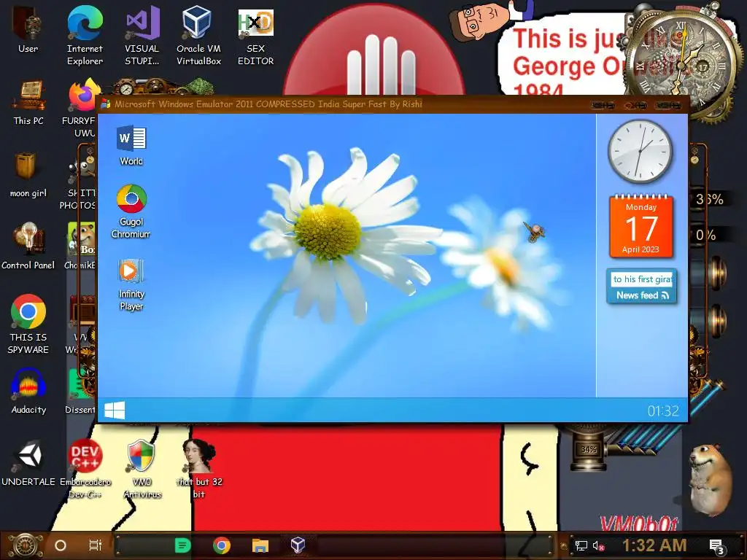Viewport: 747px width, 560px height.
Task: Open 'that but 32 bit' portrait icon
Action: (199, 469)
